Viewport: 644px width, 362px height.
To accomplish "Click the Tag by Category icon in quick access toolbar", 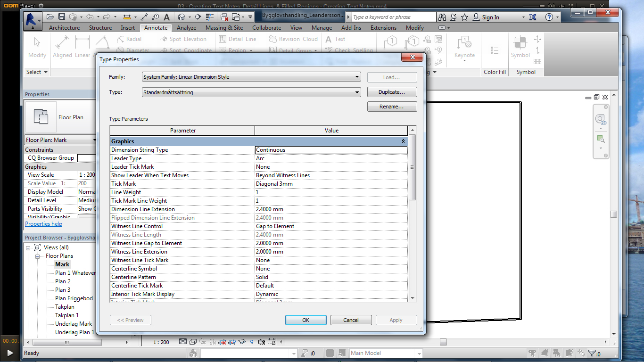I will pos(156,17).
